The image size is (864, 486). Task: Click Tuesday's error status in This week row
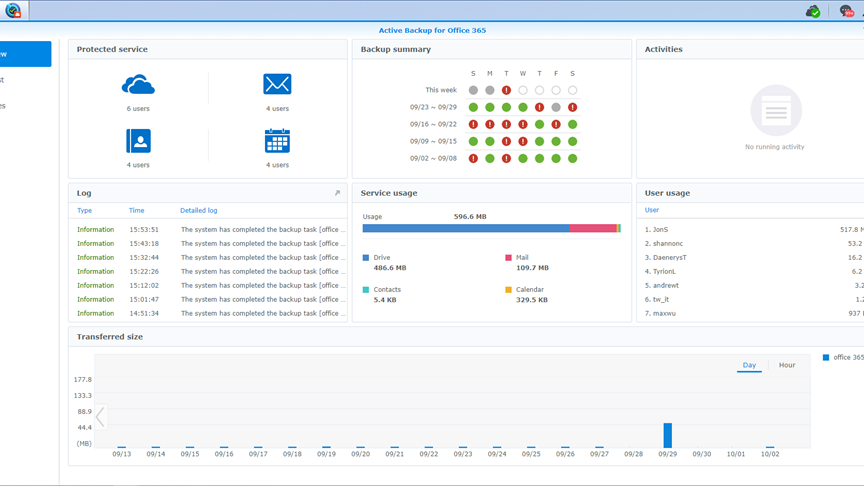tap(506, 90)
